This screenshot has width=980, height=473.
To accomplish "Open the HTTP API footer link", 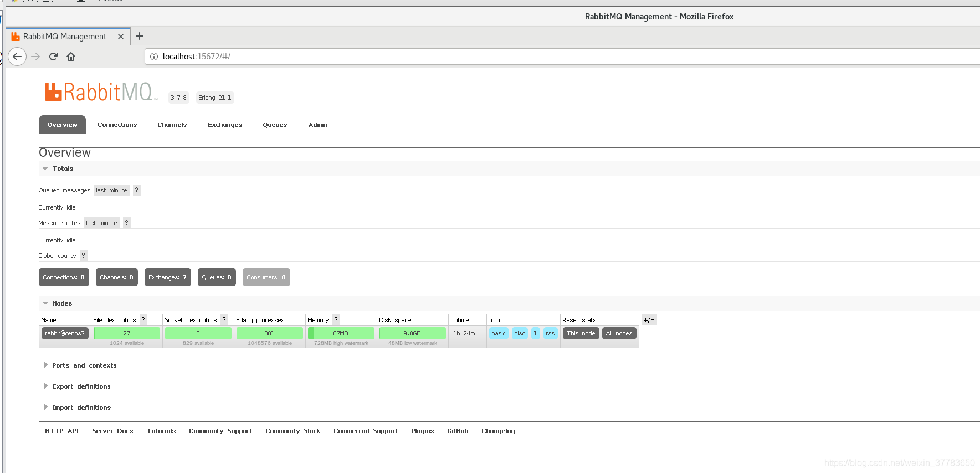I will pos(62,431).
